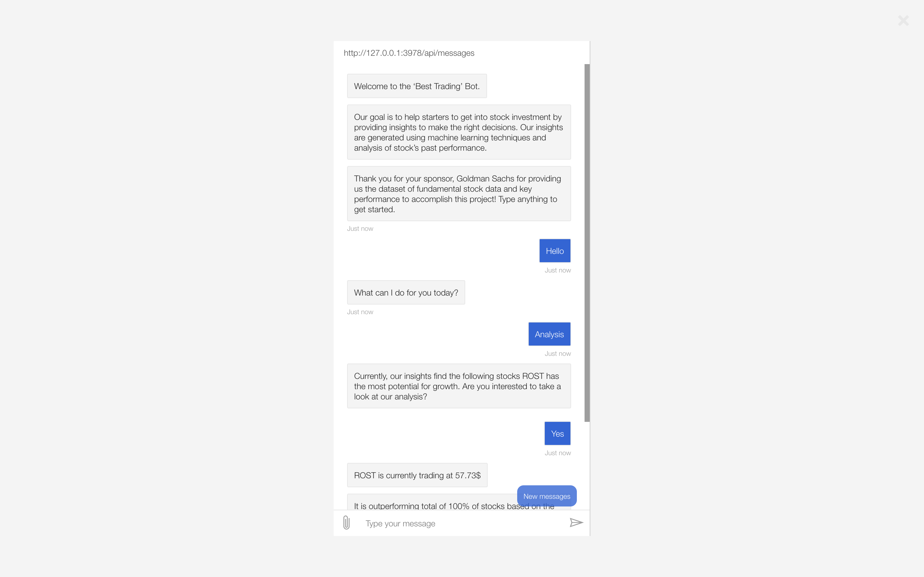Select the Analysis message bubble
The image size is (924, 577).
coord(550,334)
